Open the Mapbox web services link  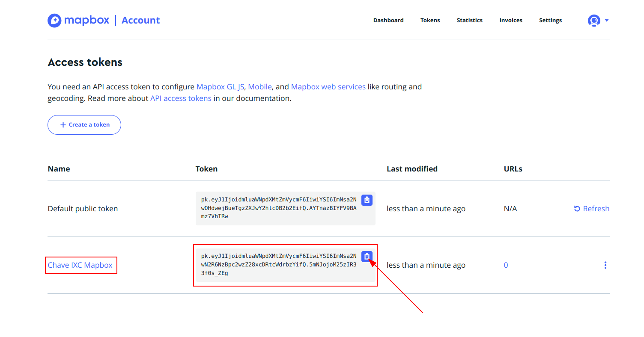click(x=328, y=87)
